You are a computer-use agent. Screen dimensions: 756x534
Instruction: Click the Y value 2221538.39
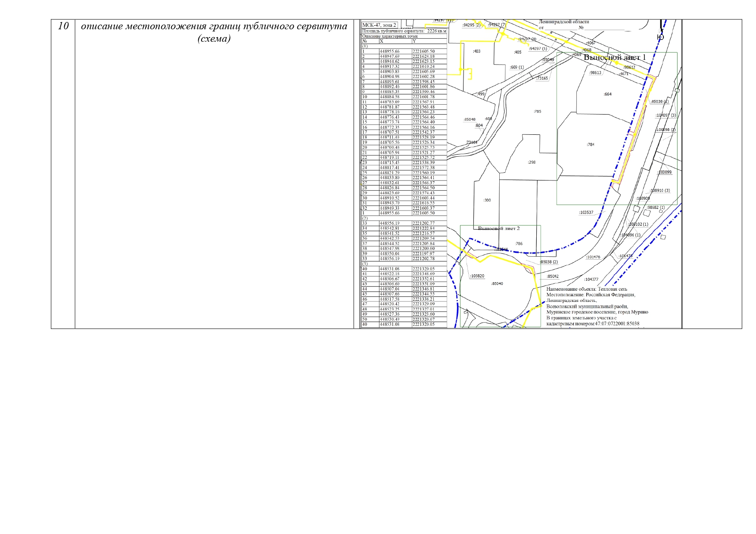pos(423,163)
